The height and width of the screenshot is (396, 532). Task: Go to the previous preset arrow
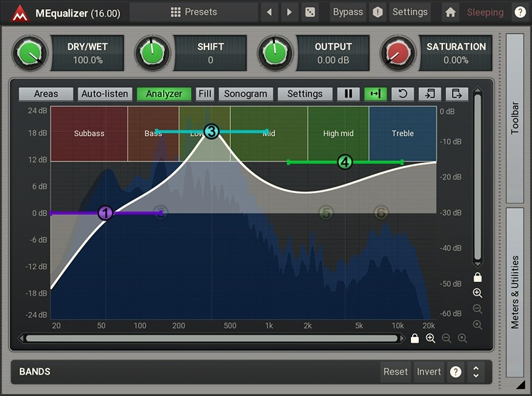point(268,12)
